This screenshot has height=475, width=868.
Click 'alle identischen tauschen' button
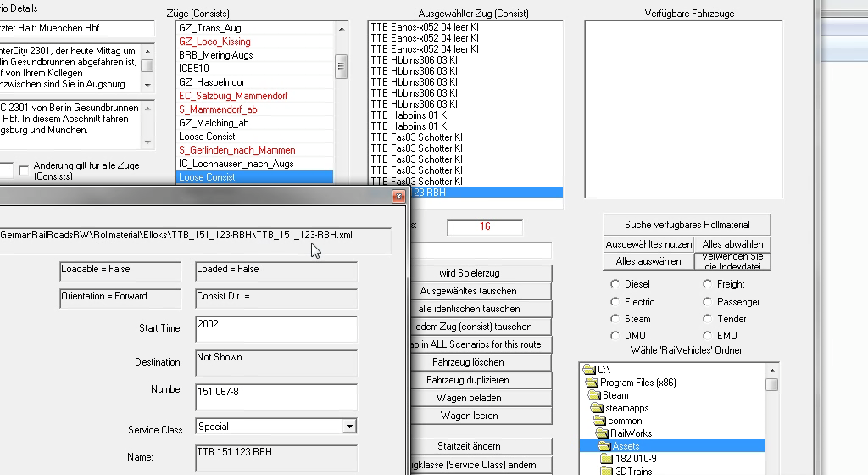tap(481, 309)
